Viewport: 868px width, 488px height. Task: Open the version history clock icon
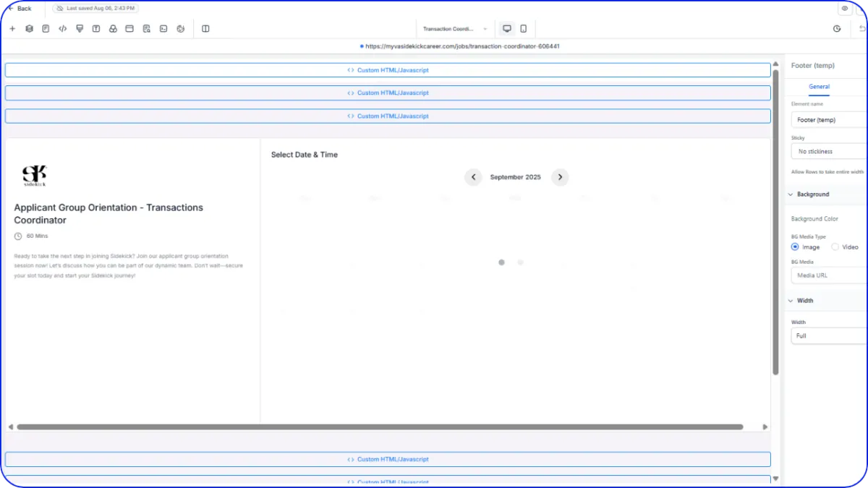837,29
